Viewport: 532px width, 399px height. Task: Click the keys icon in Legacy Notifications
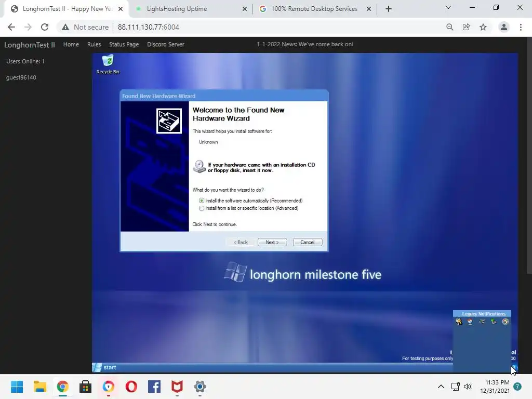pyautogui.click(x=459, y=322)
